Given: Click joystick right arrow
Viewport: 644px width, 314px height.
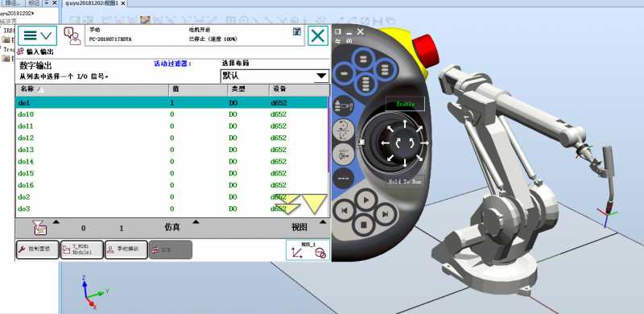Looking at the screenshot, I should tap(424, 143).
